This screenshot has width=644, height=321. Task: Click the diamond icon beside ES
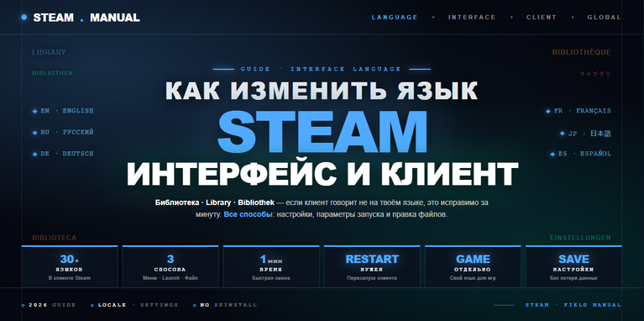pos(552,154)
